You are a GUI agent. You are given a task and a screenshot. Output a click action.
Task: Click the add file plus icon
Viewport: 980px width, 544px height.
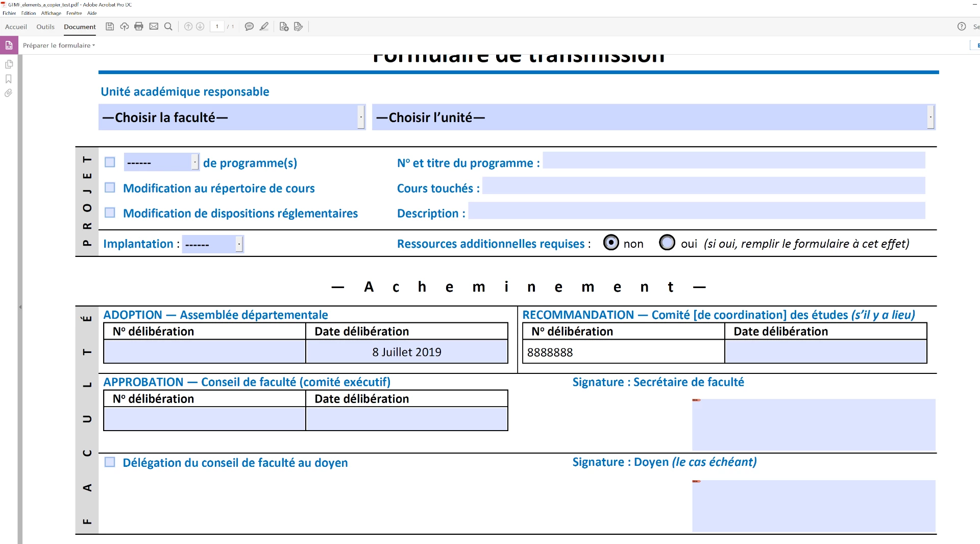pyautogui.click(x=284, y=27)
